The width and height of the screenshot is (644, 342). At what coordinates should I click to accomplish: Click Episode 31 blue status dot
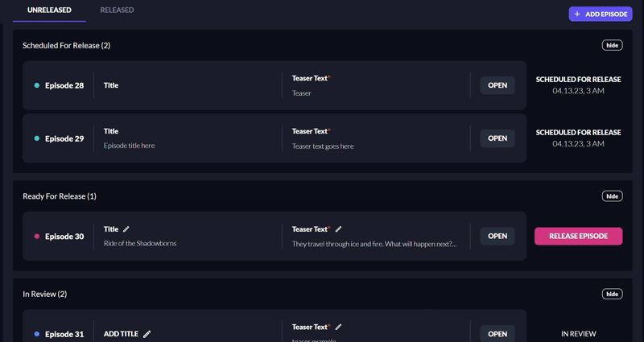(x=36, y=334)
